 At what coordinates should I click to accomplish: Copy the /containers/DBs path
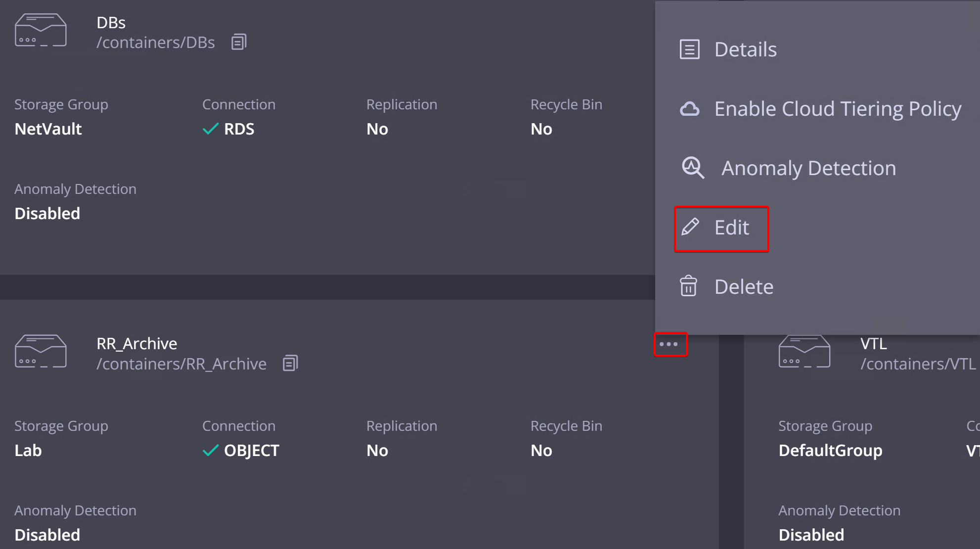point(239,43)
